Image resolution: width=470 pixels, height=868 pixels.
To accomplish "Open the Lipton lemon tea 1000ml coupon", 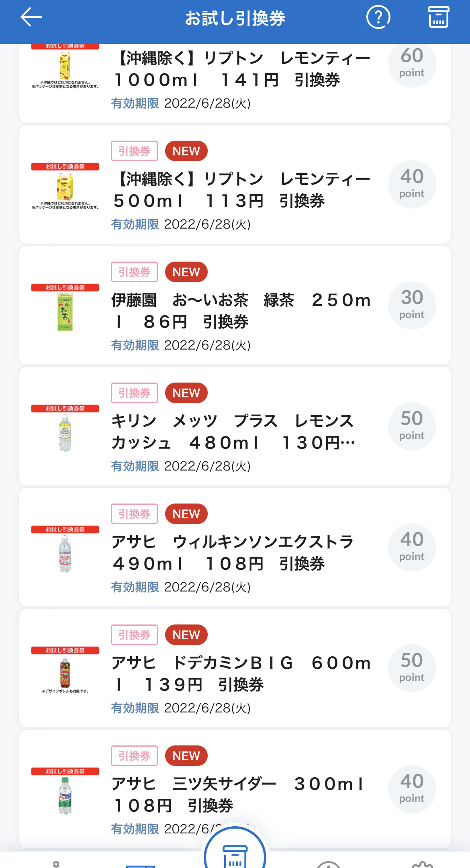I will tap(241, 69).
